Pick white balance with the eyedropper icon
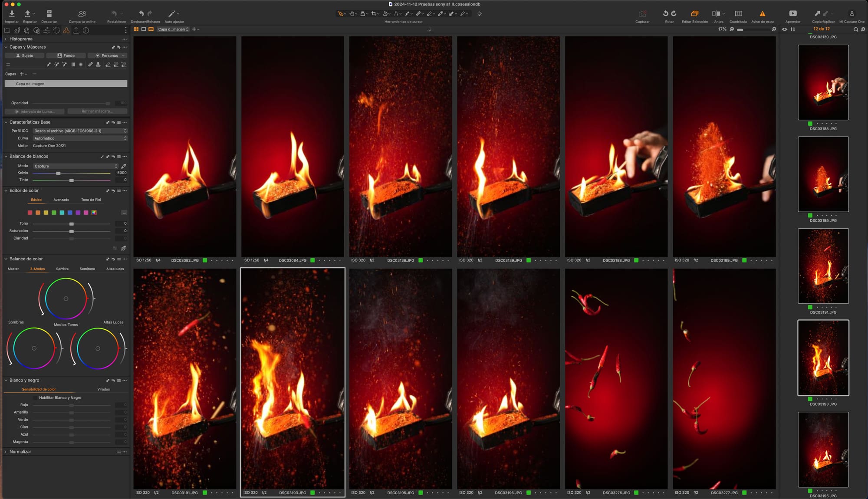 [x=124, y=166]
